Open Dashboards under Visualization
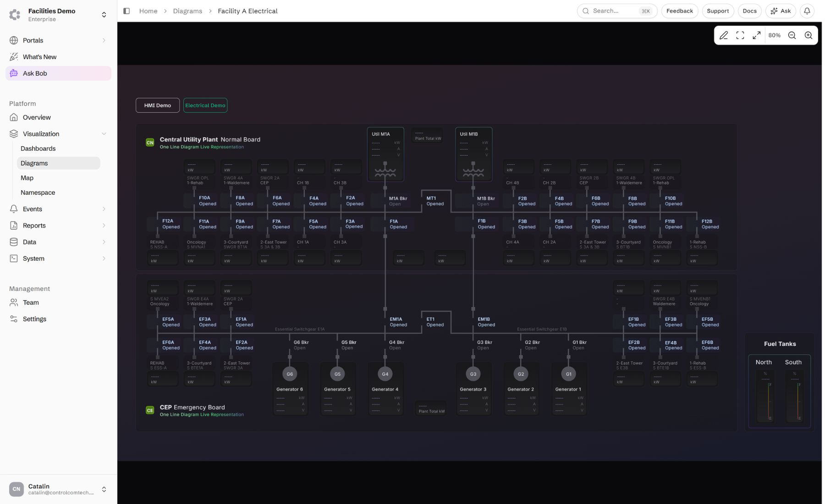The image size is (825, 504). point(59,149)
